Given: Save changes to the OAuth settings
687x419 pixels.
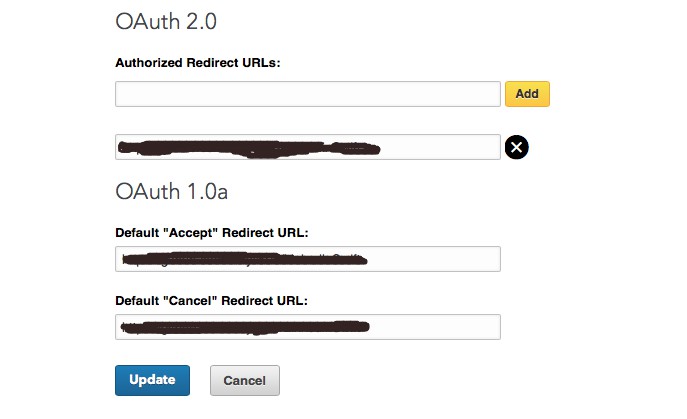Looking at the screenshot, I should pyautogui.click(x=152, y=380).
